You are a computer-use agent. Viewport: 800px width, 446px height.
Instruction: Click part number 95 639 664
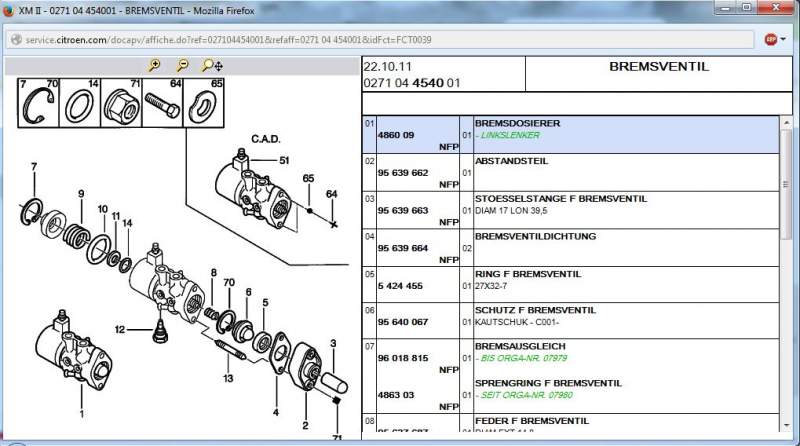[403, 249]
